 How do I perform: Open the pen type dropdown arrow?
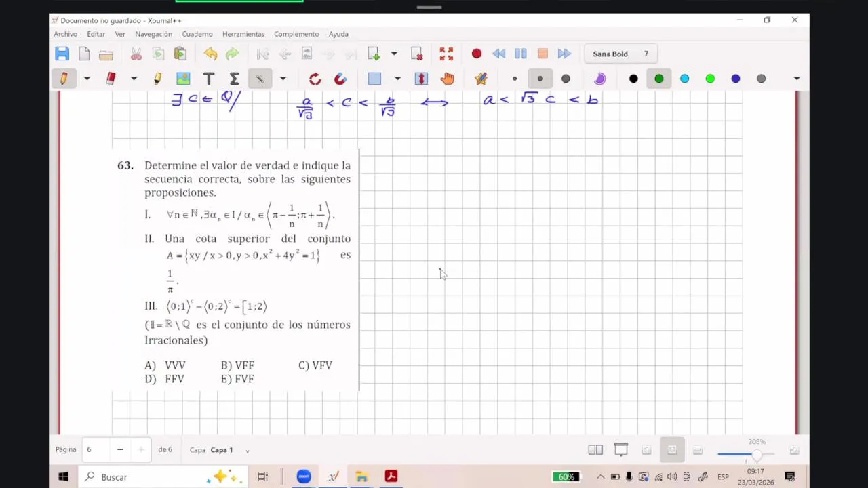[x=87, y=79]
